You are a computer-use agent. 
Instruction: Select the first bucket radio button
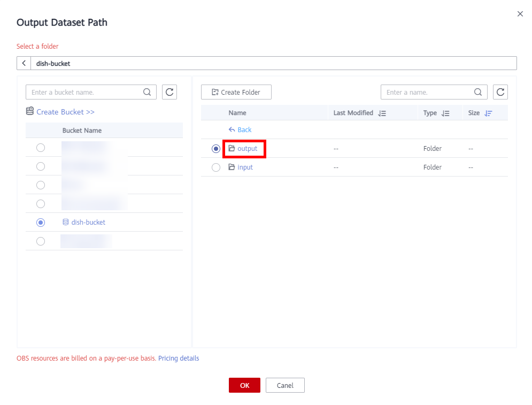coord(41,148)
